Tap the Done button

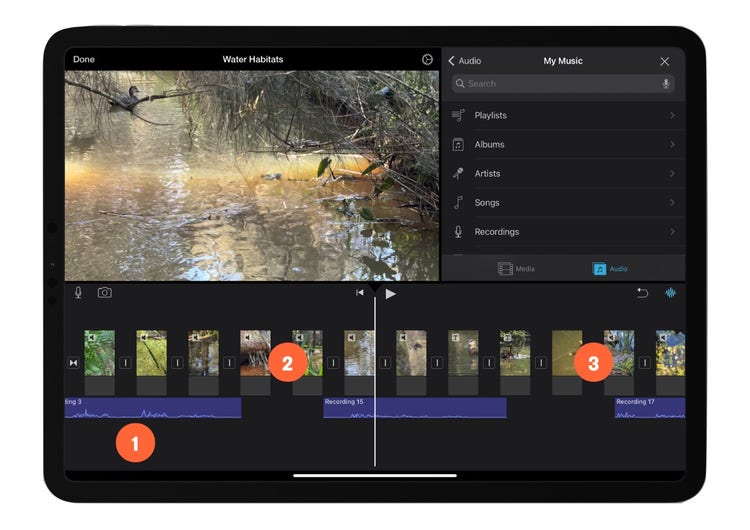(84, 60)
